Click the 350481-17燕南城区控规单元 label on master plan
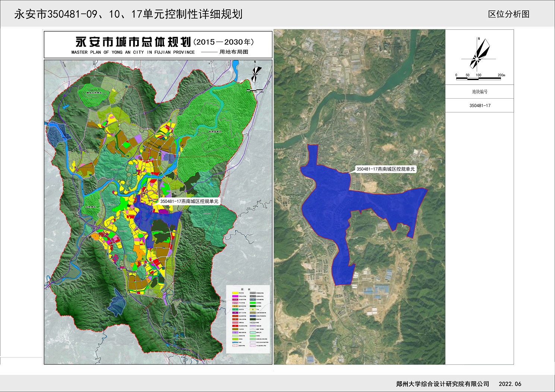 point(189,201)
